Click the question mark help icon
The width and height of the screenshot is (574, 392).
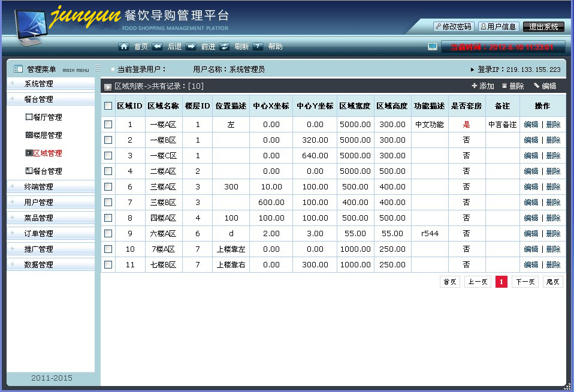258,47
